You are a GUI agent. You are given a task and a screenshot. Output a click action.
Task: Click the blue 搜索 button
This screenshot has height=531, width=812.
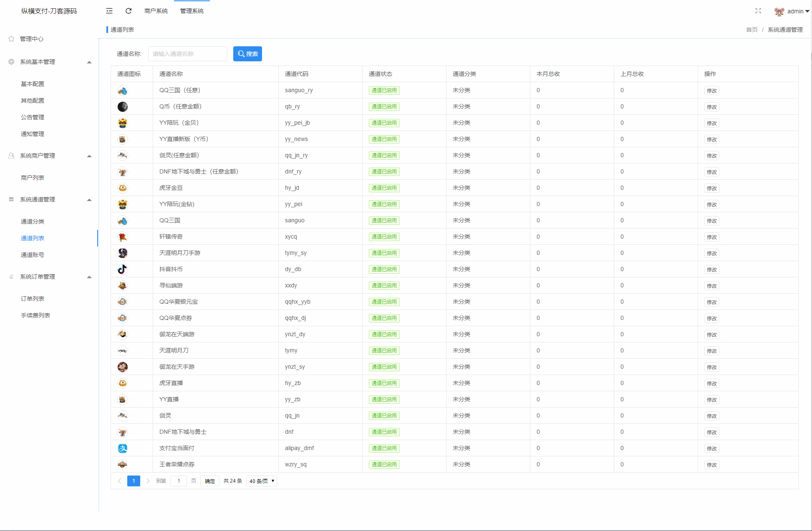[x=247, y=54]
